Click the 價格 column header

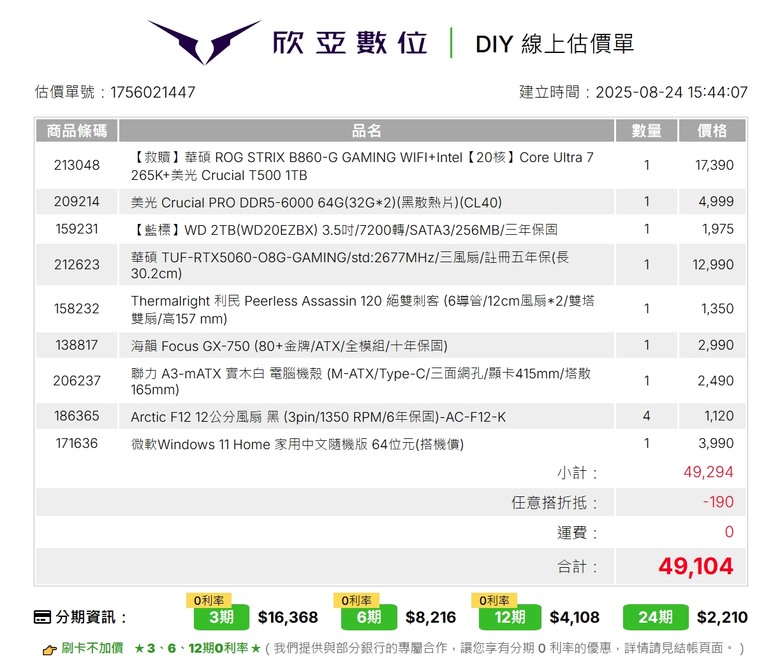pos(712,131)
